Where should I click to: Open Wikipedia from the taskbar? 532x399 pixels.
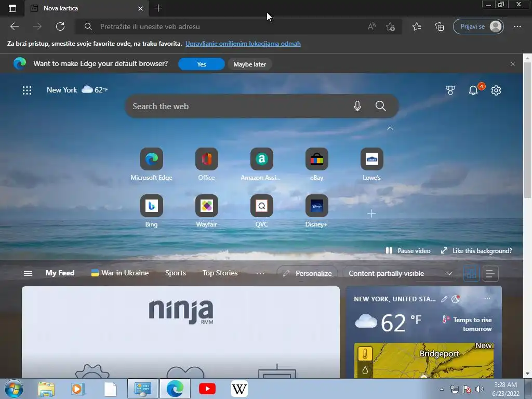[x=240, y=389]
